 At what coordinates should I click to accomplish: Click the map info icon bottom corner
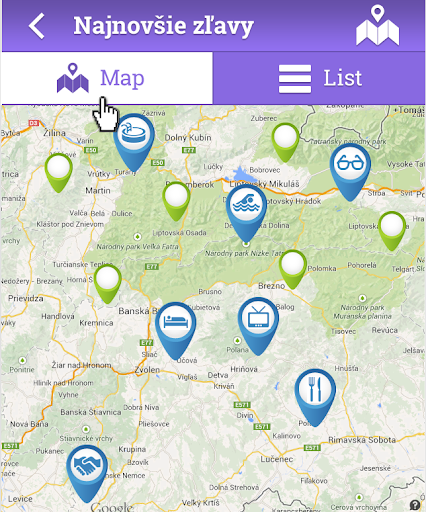(x=415, y=505)
